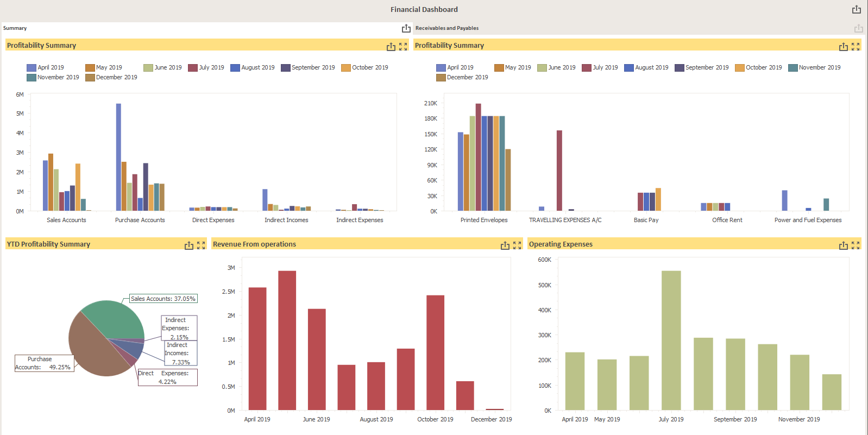This screenshot has width=868, height=435.
Task: Maximize the Revenue From operations panel
Action: (x=517, y=245)
